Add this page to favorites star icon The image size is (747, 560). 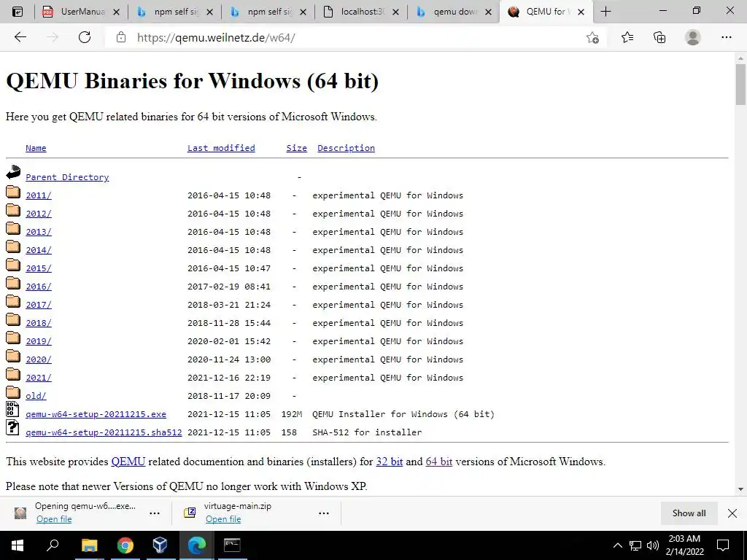tap(592, 38)
